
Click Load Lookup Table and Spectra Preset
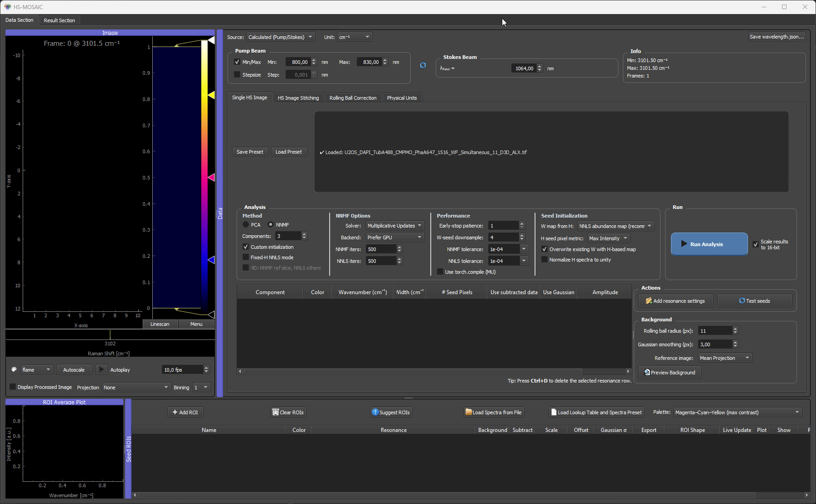pyautogui.click(x=596, y=412)
